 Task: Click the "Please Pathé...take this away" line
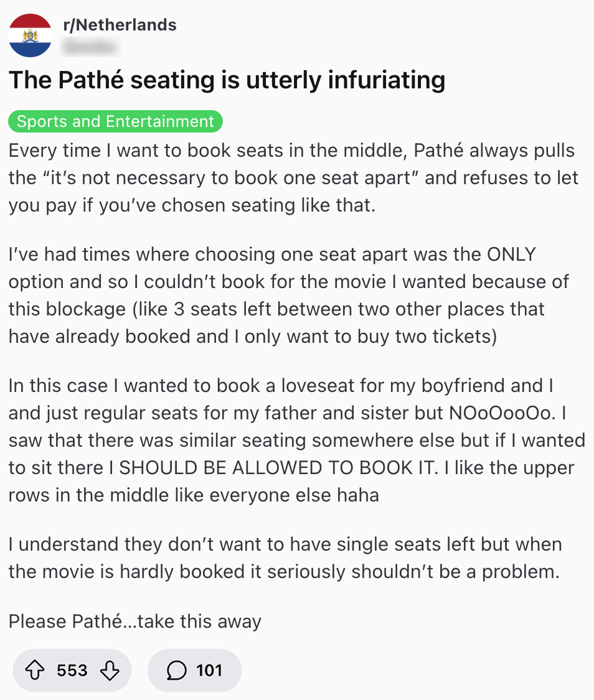click(135, 621)
